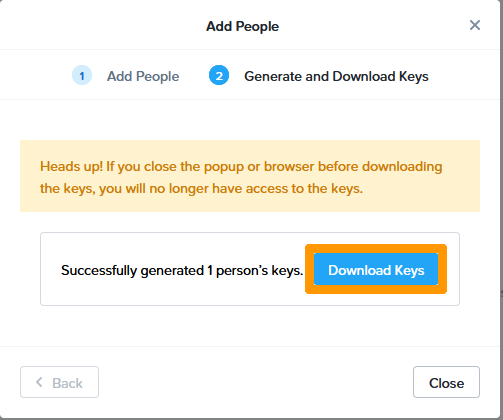Click the word 'Back' in the footer

click(x=67, y=383)
